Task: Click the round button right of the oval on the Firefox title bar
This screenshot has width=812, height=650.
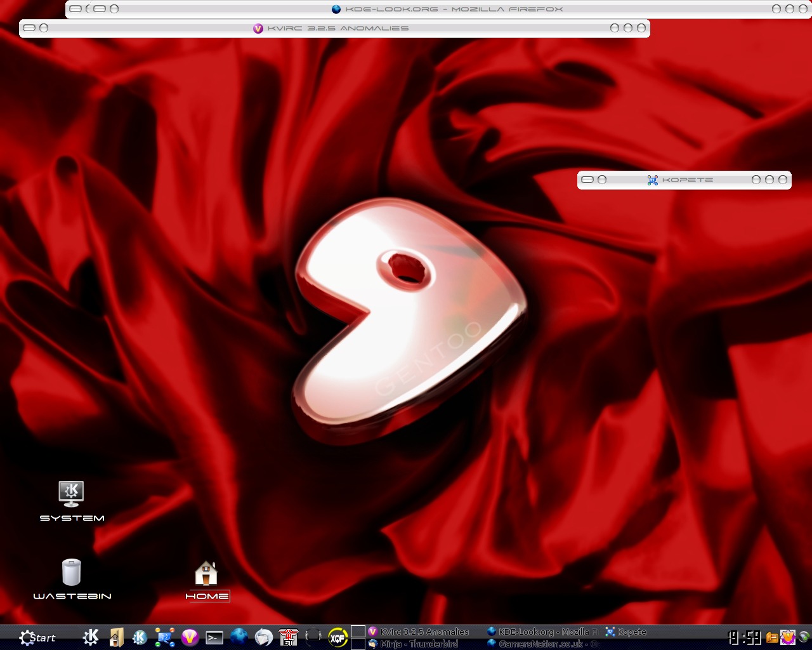Action: pos(114,9)
